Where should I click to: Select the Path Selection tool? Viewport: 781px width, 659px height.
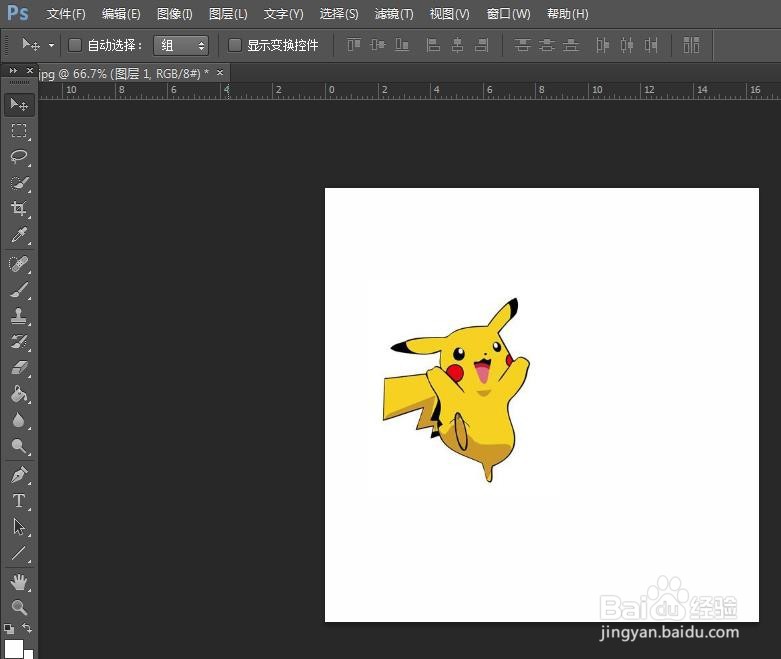(19, 527)
